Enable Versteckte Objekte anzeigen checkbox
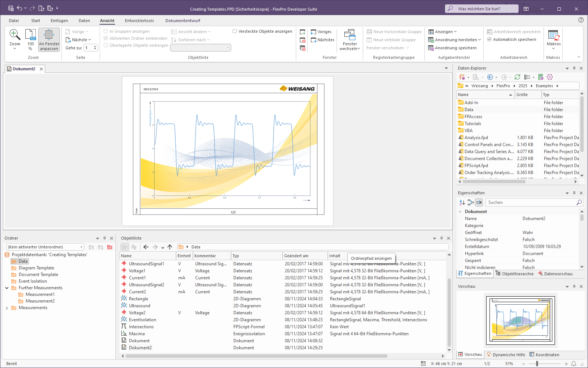 click(235, 31)
